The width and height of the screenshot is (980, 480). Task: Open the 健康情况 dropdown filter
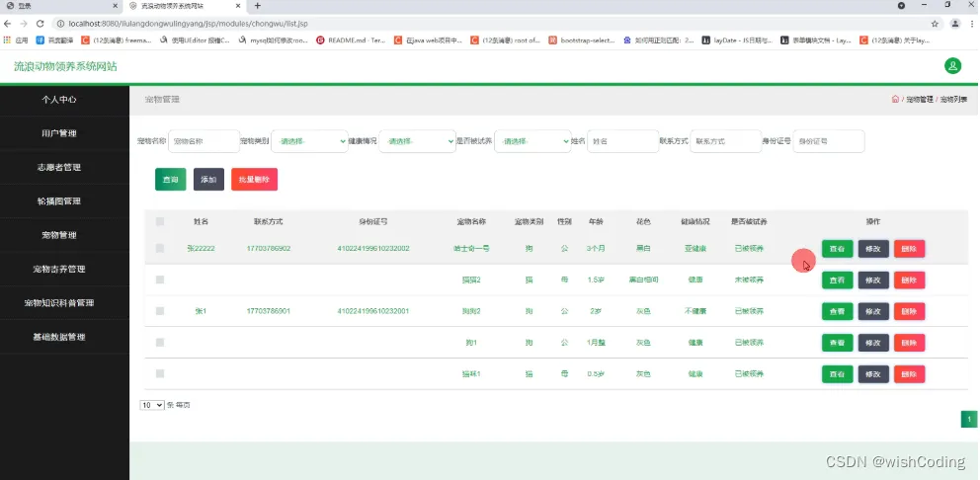(x=418, y=141)
